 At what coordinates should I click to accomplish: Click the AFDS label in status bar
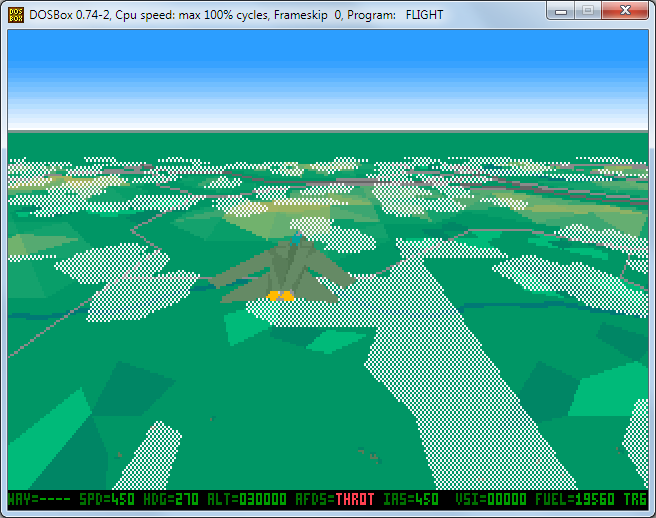[312, 499]
